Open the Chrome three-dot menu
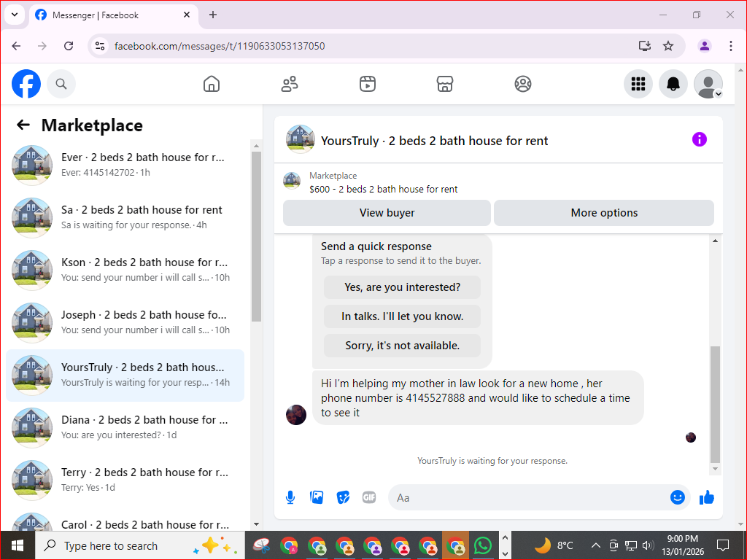747x560 pixels. [730, 46]
